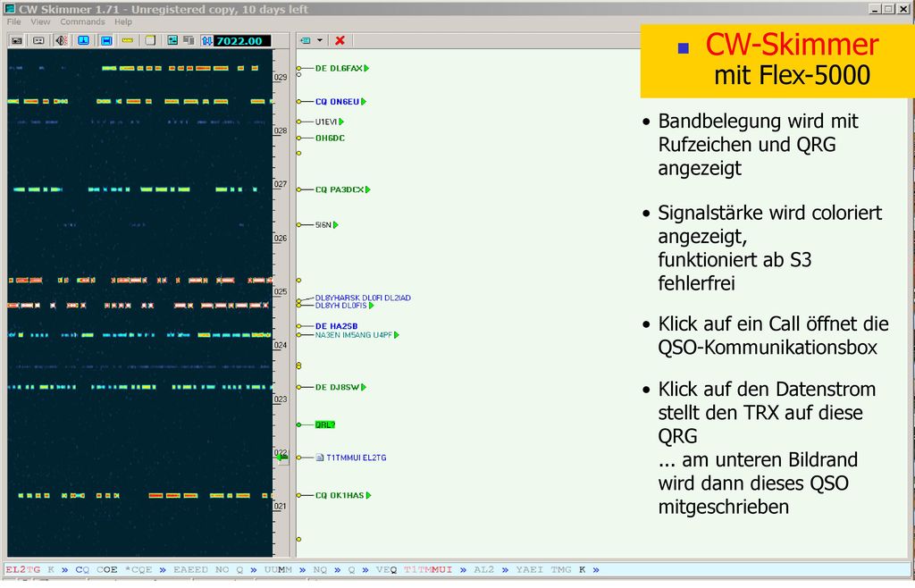Click the frequency readout 7022.00

click(x=242, y=41)
